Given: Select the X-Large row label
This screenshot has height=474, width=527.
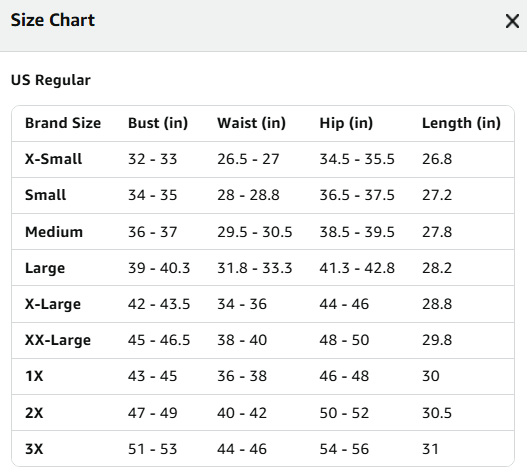Looking at the screenshot, I should click(x=53, y=305).
